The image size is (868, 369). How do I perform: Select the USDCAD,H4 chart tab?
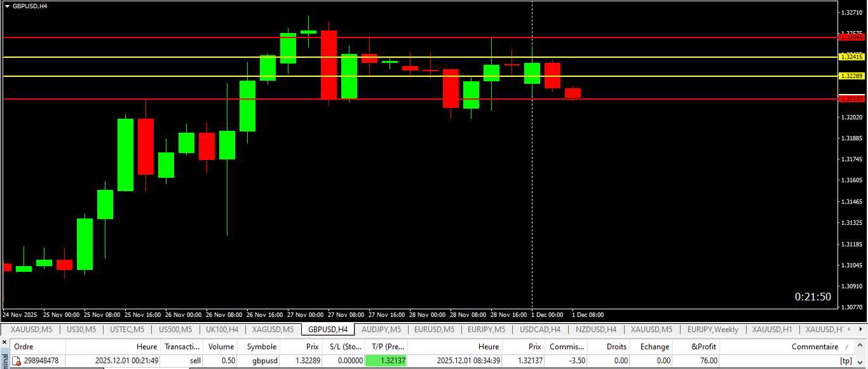pos(540,330)
